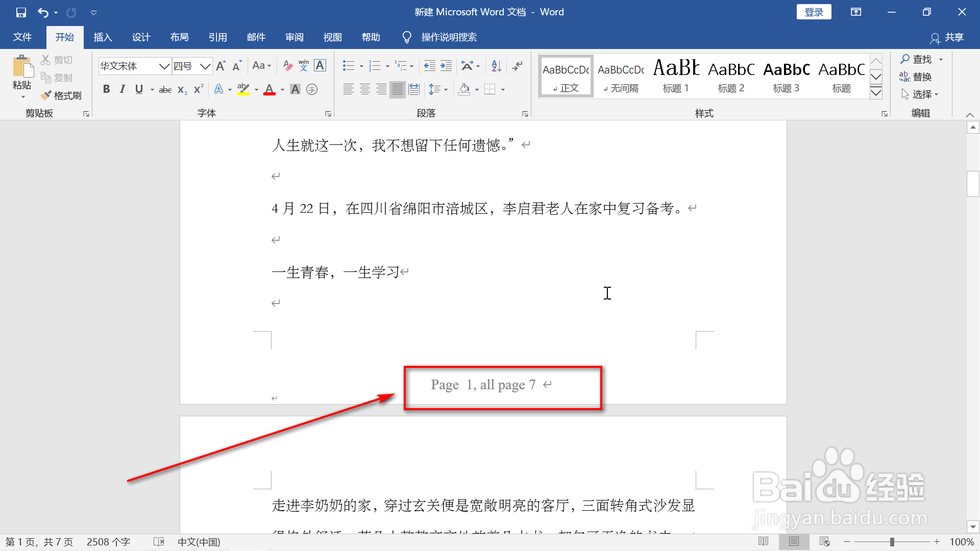Apply the 无间隔 no spacing style
980x551 pixels.
pos(621,76)
